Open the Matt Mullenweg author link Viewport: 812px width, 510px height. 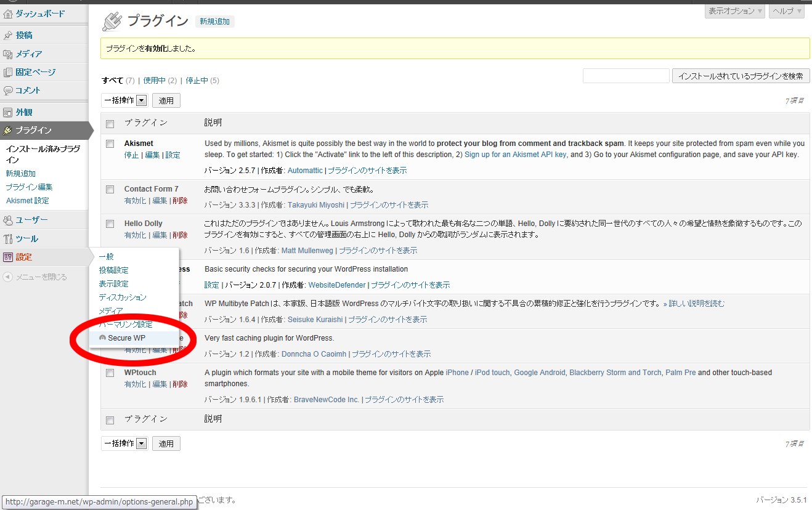[x=307, y=251]
